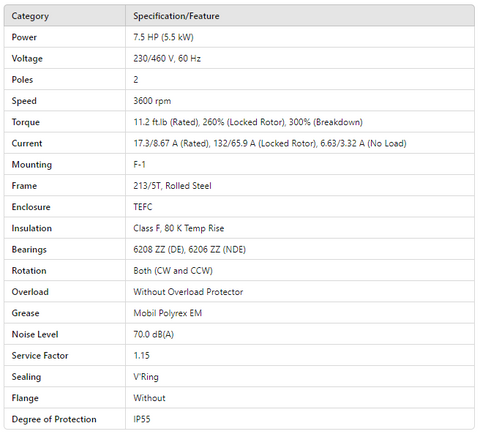Select the 3600 rpm speed value
480x434 pixels.
[152, 101]
